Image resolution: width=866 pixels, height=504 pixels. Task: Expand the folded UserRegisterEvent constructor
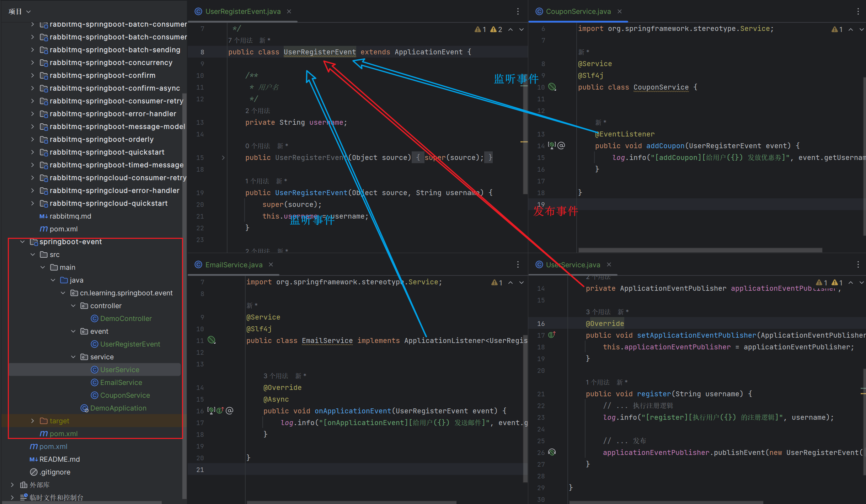pyautogui.click(x=223, y=157)
